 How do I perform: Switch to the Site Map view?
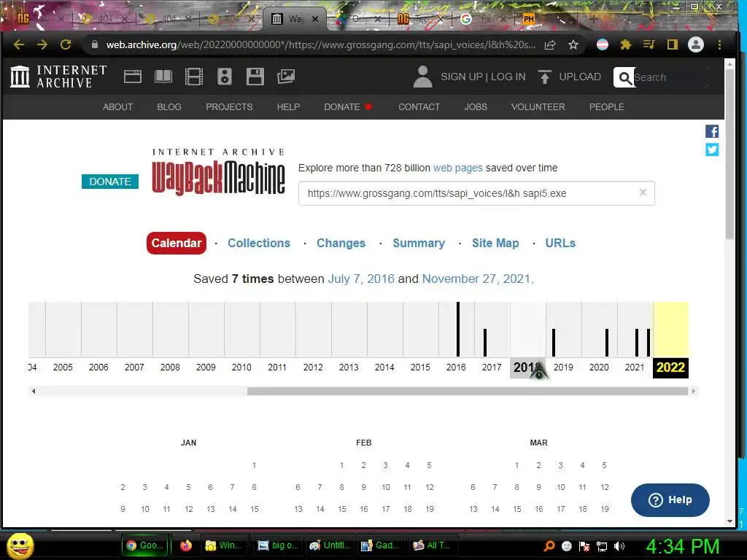pyautogui.click(x=495, y=243)
